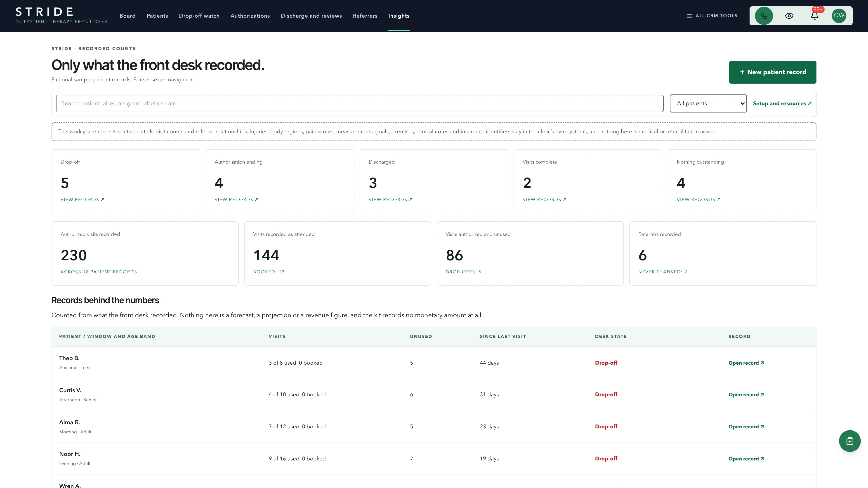This screenshot has height=488, width=868.
Task: Open the Patients tab
Action: (x=157, y=16)
